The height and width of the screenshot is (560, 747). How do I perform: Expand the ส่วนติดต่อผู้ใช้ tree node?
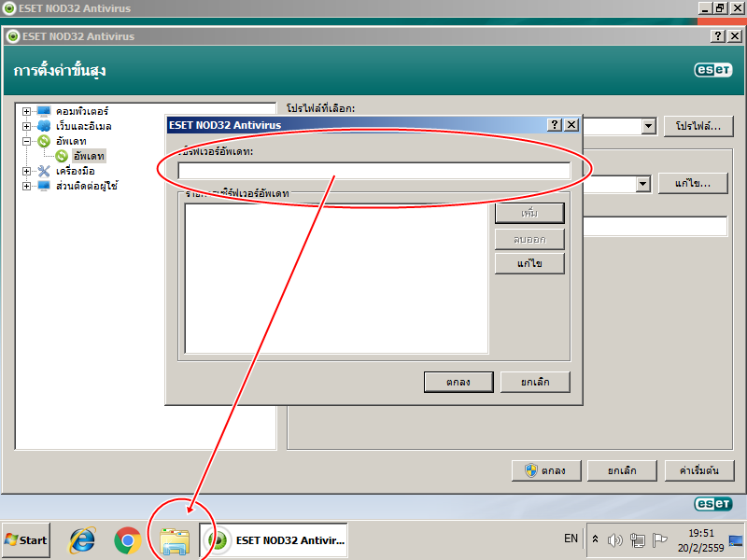27,186
